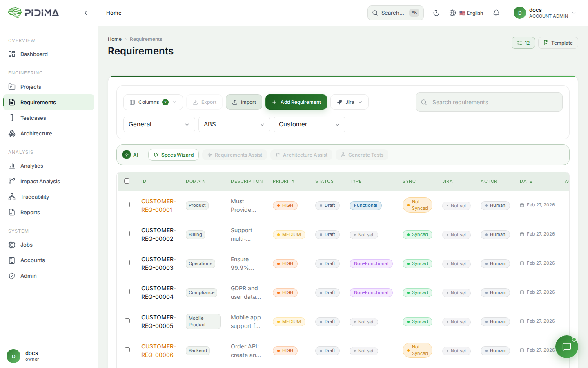Click the globe language icon
This screenshot has width=588, height=368.
[x=452, y=13]
